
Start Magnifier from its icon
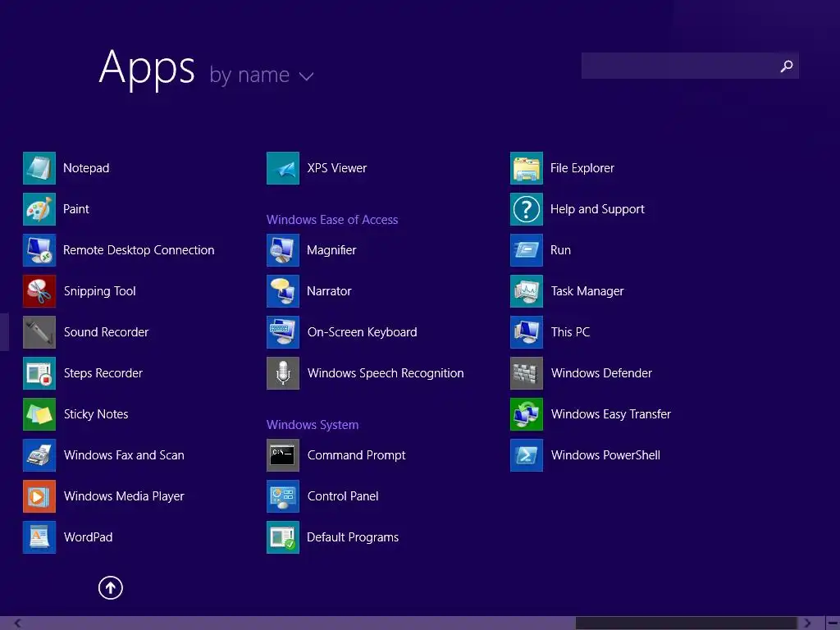point(283,250)
